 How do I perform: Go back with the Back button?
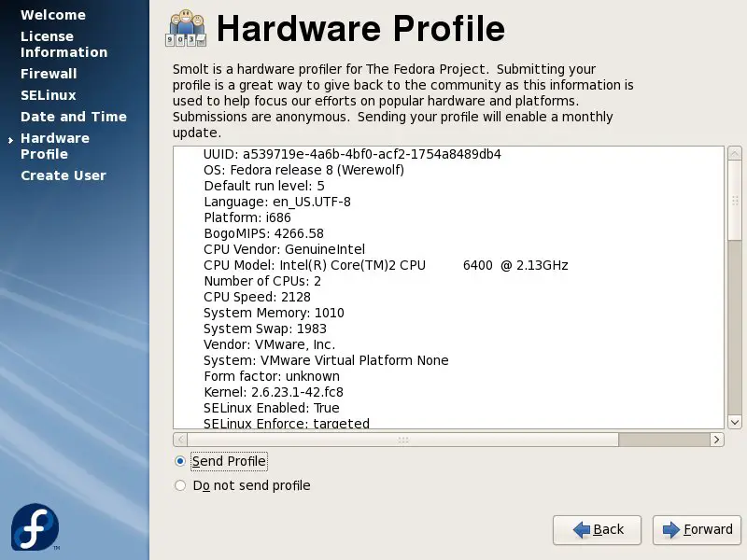(597, 529)
